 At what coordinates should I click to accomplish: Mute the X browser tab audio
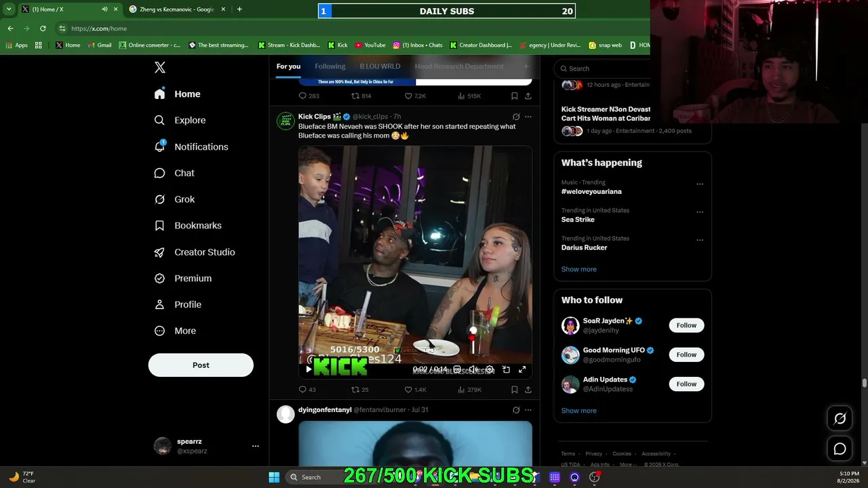tap(104, 9)
